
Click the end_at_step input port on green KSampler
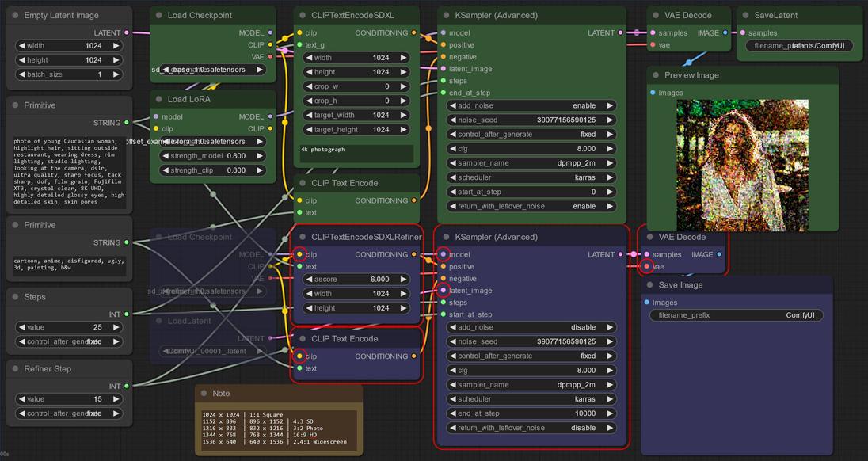click(x=443, y=93)
